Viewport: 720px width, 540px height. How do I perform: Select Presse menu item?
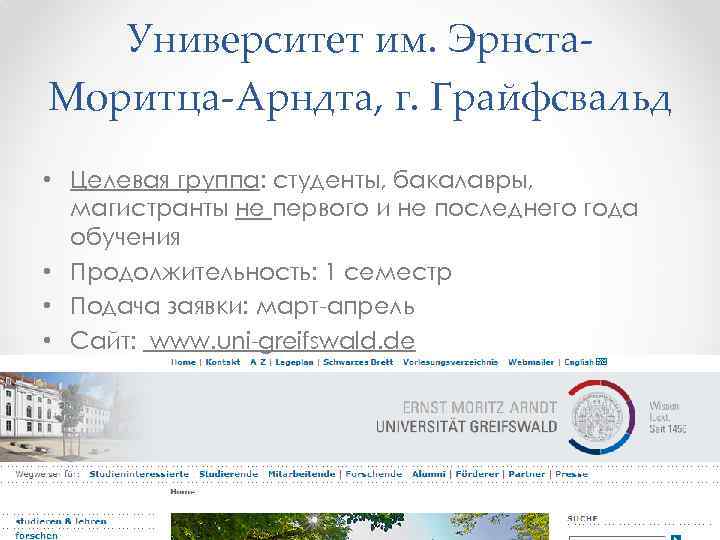572,474
